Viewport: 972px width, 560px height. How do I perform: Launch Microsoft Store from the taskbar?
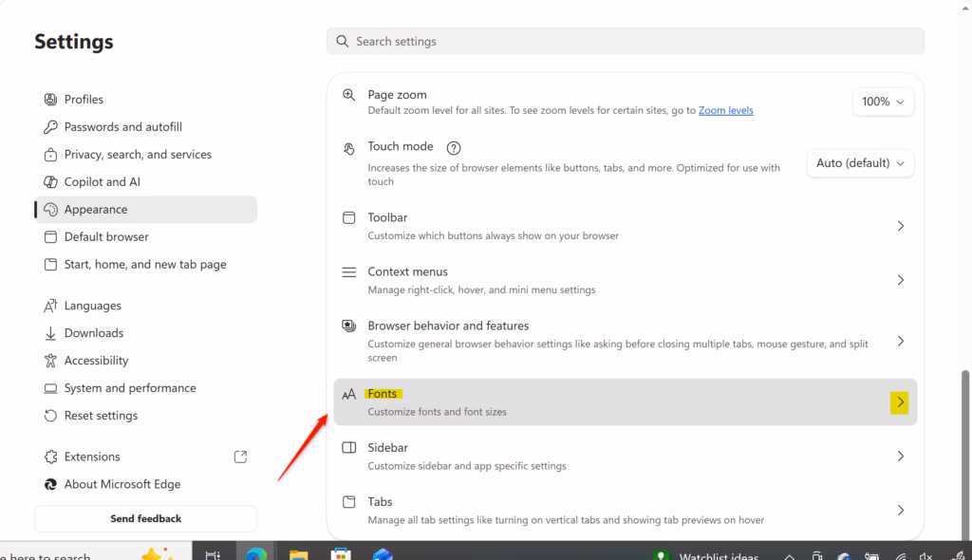coord(341,553)
